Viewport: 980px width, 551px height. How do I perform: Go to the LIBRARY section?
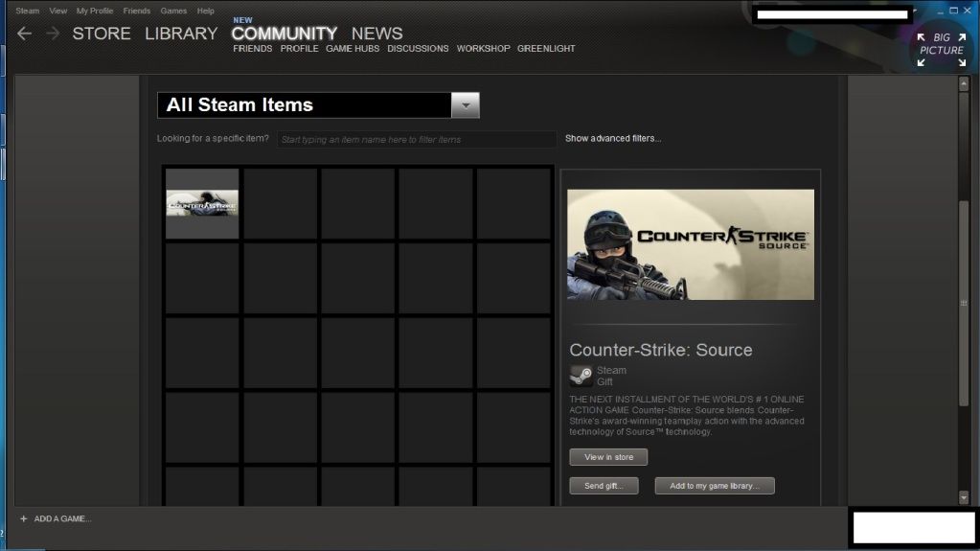(181, 34)
